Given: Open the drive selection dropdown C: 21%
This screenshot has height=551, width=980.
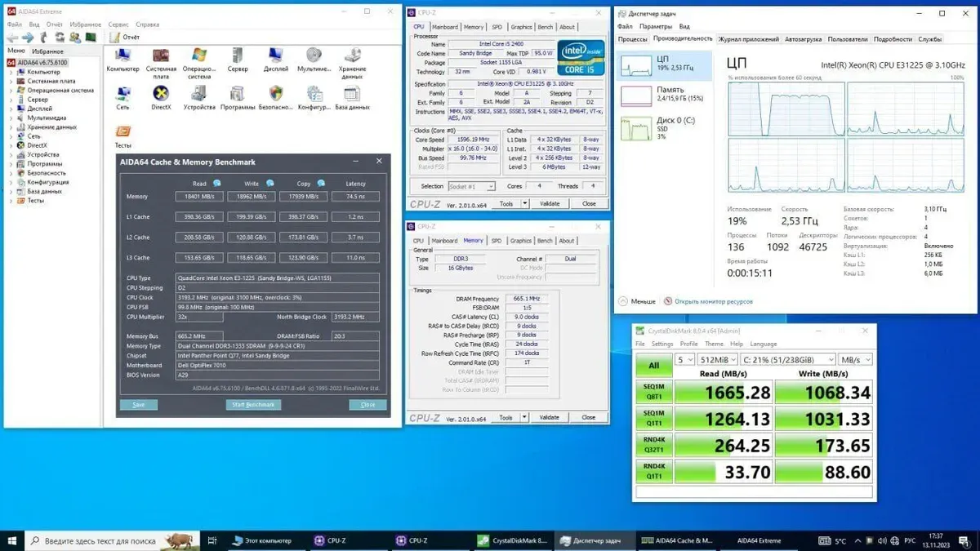Looking at the screenshot, I should pyautogui.click(x=790, y=359).
